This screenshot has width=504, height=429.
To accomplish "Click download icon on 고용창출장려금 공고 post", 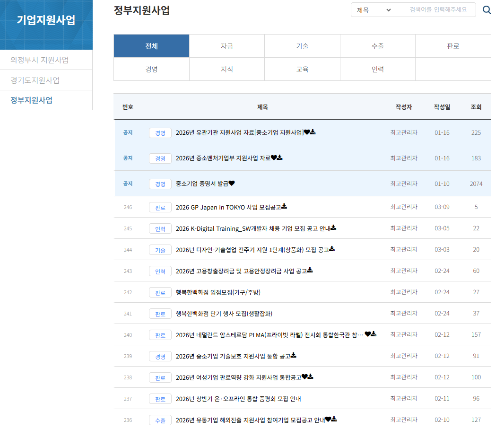I will pyautogui.click(x=310, y=271).
